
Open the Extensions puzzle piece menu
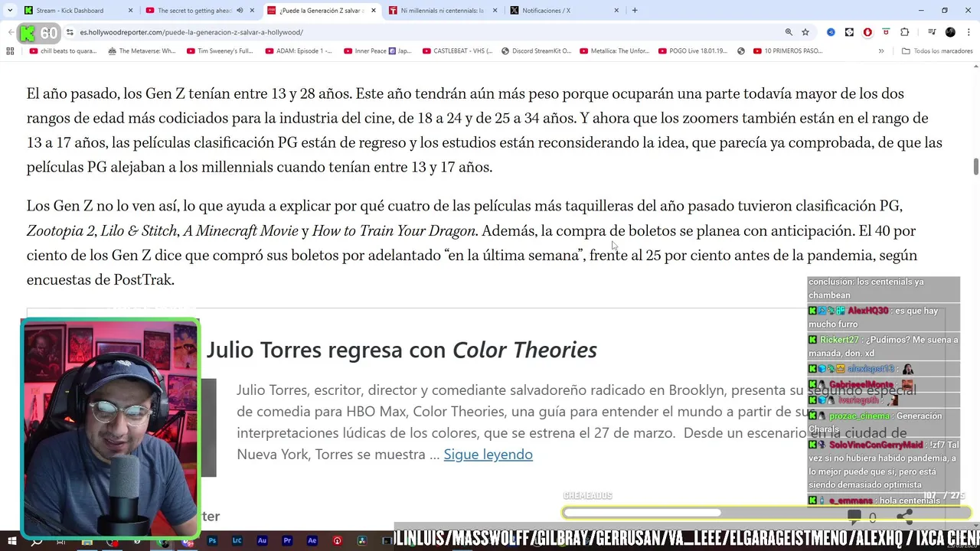(904, 32)
